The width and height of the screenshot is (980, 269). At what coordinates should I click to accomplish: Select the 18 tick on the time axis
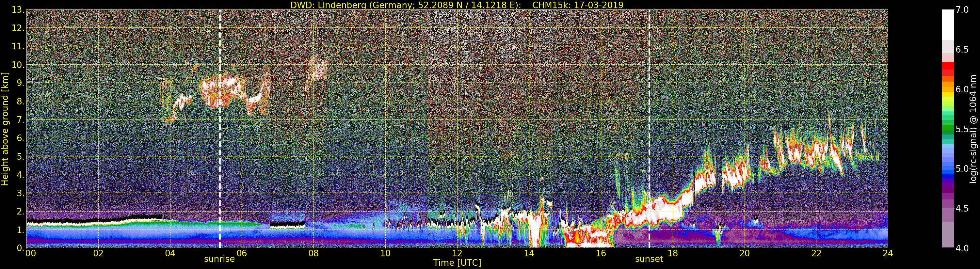[x=673, y=254]
